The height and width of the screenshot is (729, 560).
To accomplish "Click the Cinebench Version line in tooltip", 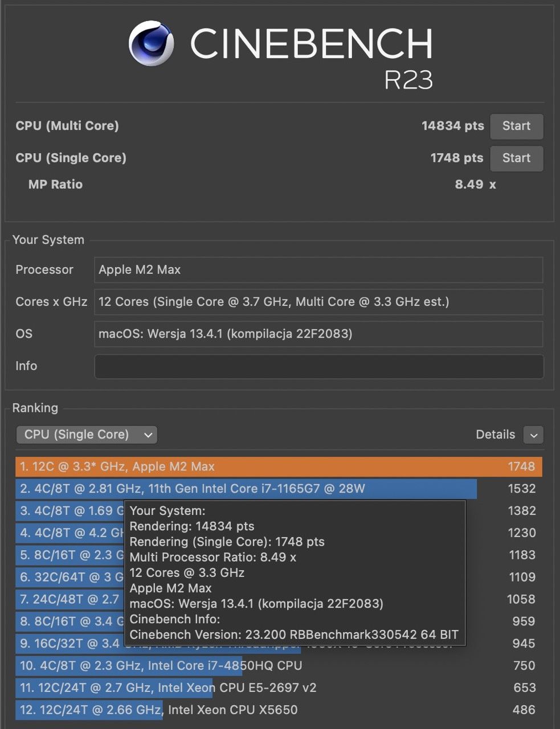I will tap(294, 634).
